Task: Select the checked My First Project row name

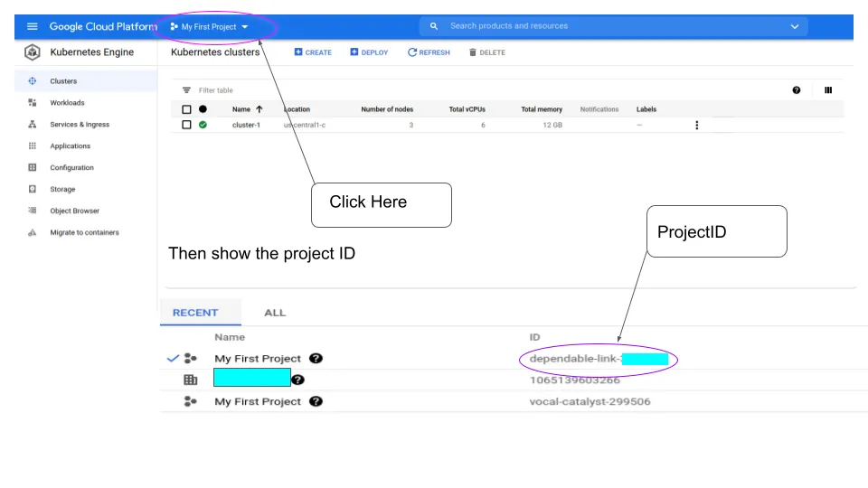Action: tap(258, 359)
